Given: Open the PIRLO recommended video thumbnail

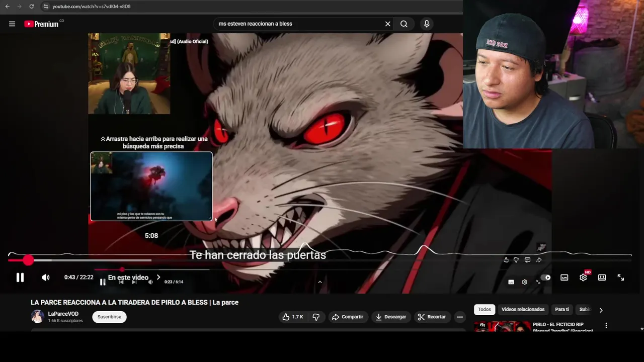Looking at the screenshot, I should point(502,327).
